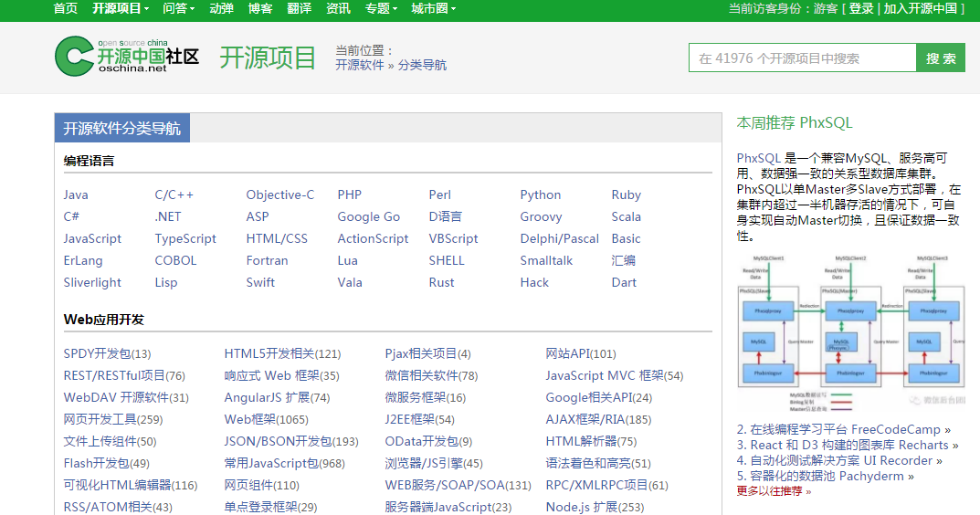Open the C# category

(x=71, y=217)
